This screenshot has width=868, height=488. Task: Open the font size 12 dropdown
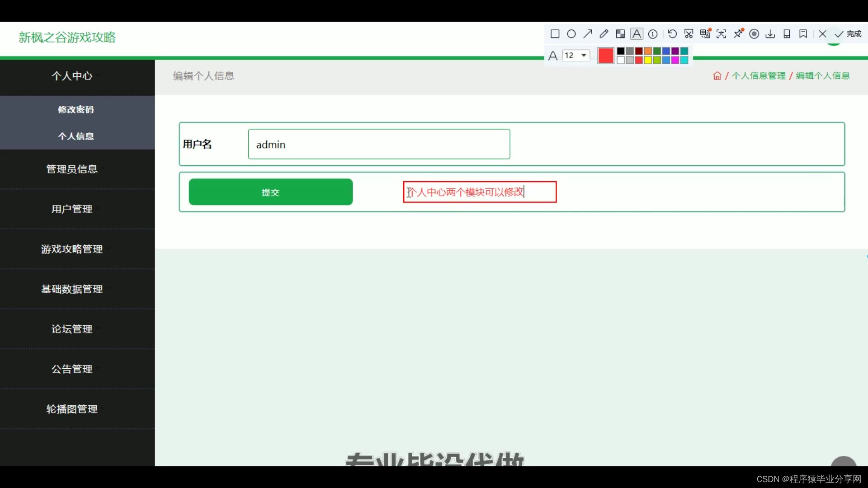coord(576,55)
